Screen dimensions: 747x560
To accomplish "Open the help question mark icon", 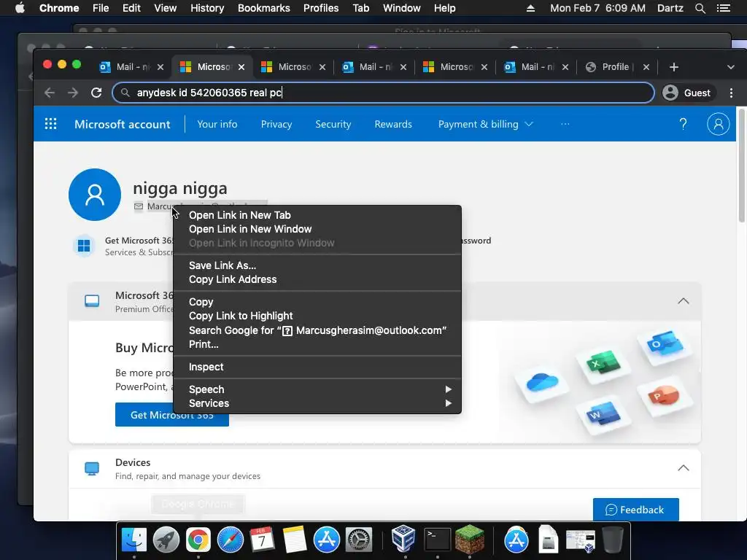I will click(683, 124).
